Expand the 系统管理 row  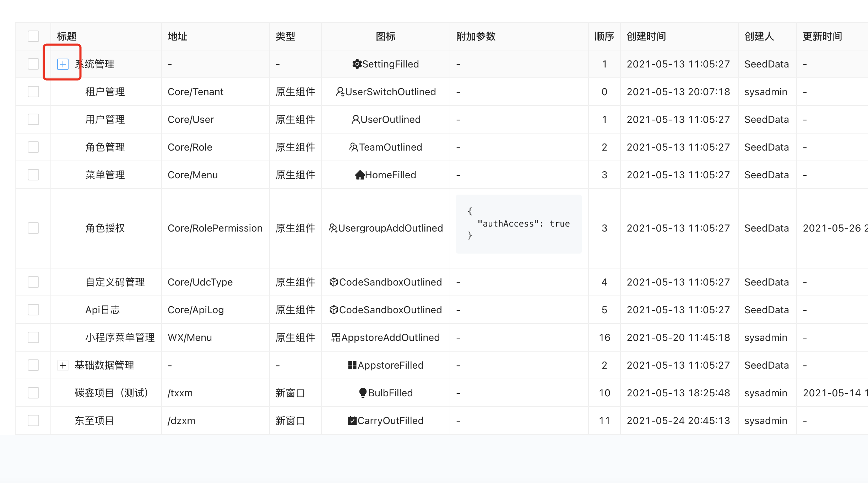pyautogui.click(x=63, y=64)
